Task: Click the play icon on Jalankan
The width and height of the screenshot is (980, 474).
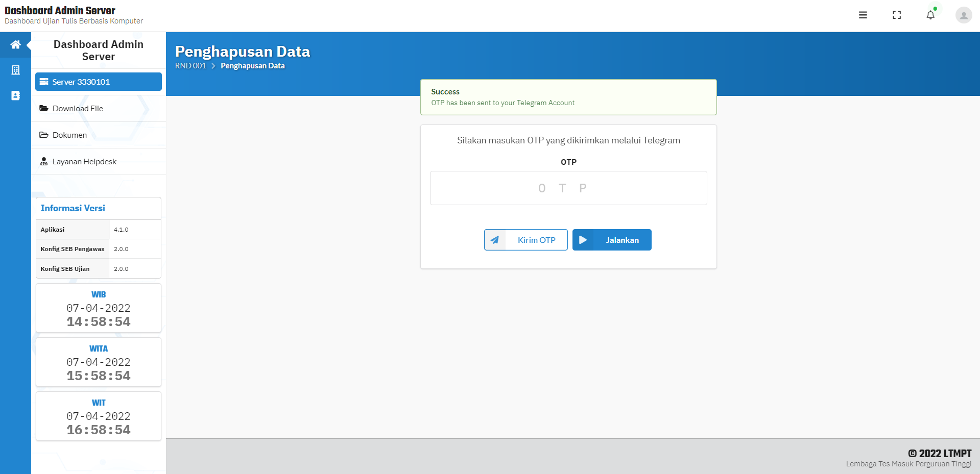Action: (583, 240)
